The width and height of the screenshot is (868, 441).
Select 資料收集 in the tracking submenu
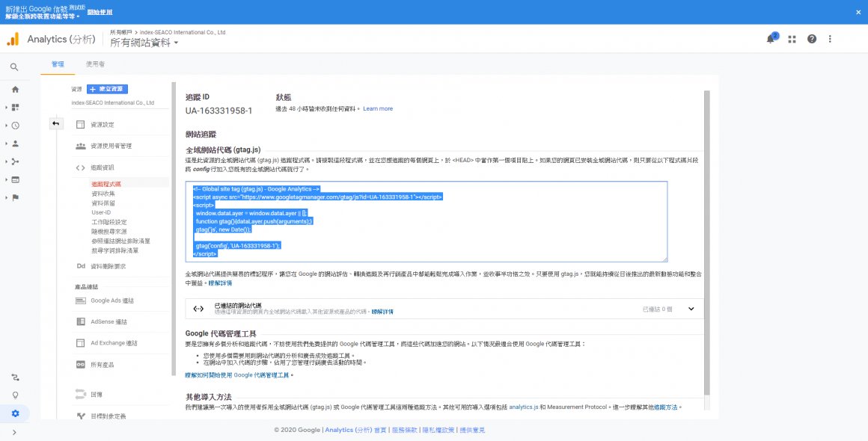103,194
